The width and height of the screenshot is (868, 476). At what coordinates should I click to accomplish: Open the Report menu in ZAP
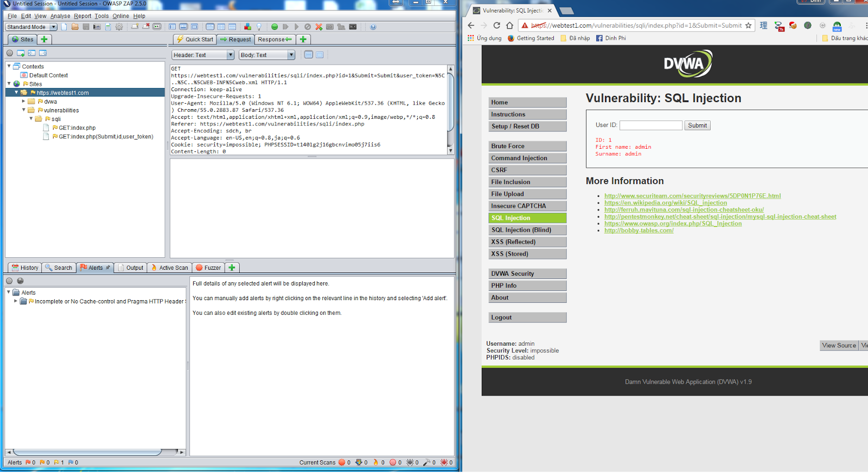coord(82,16)
